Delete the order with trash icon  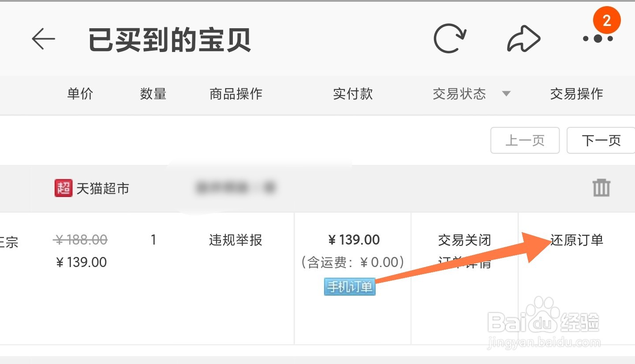(601, 188)
